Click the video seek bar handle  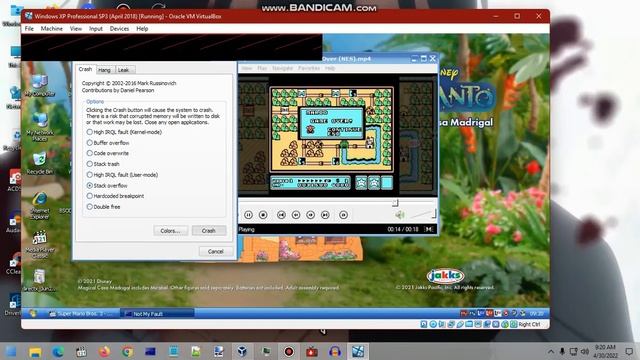[x=395, y=202]
